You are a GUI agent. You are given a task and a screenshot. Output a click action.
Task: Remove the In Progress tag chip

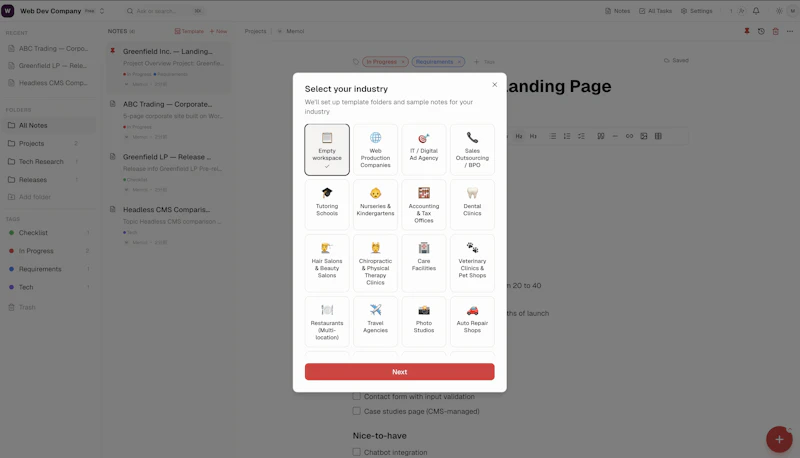pos(403,62)
